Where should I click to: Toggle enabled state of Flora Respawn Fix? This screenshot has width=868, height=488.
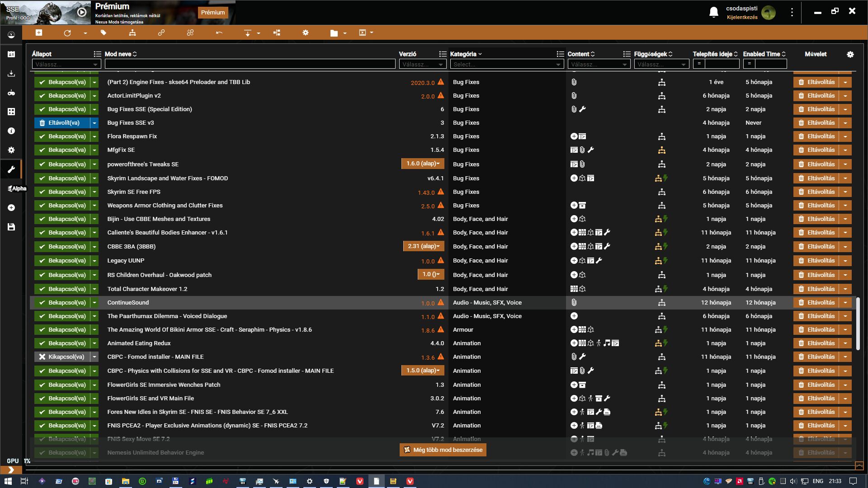(x=62, y=136)
